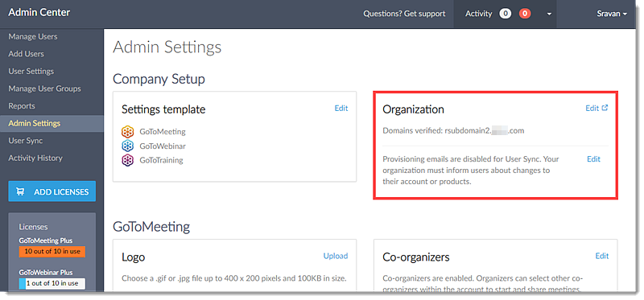
Task: Click the shopping cart icon on ADD LICENSES
Action: pos(20,191)
